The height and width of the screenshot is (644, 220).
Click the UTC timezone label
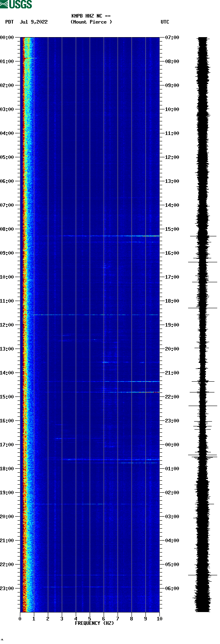pyautogui.click(x=165, y=22)
